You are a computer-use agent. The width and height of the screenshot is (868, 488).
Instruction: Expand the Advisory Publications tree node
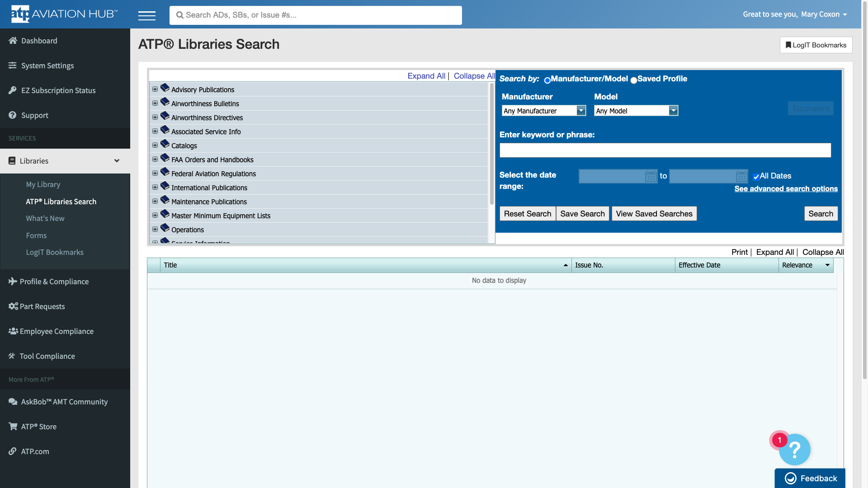tap(155, 89)
